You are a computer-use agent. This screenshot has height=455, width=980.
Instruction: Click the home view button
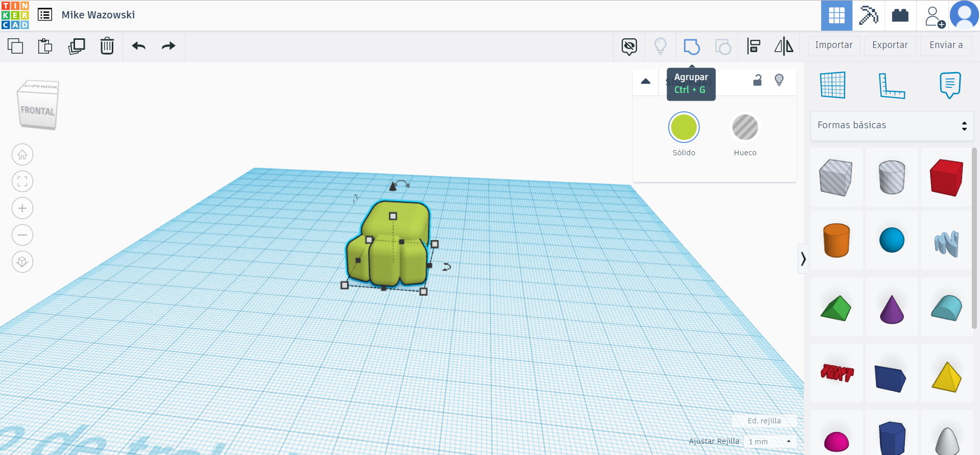22,155
